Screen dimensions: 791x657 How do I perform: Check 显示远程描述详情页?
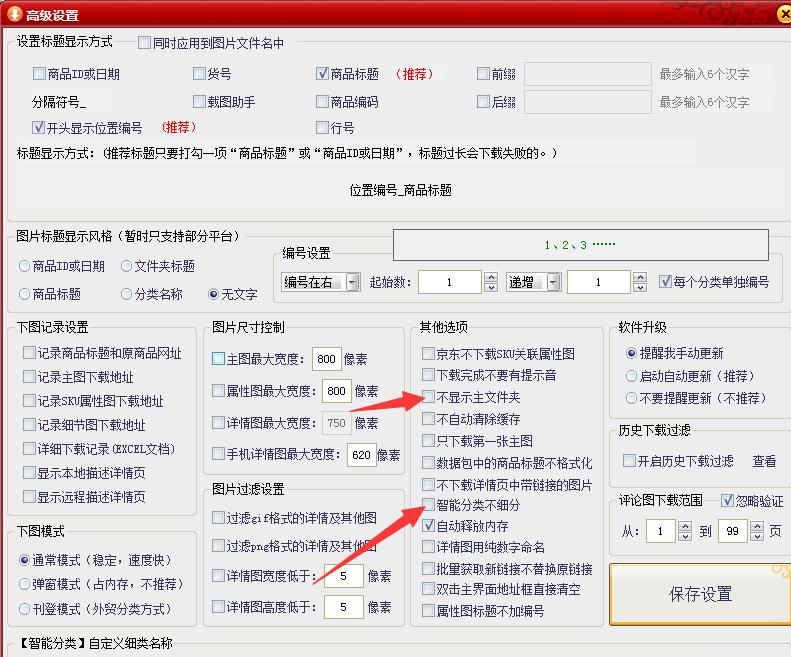click(x=29, y=497)
